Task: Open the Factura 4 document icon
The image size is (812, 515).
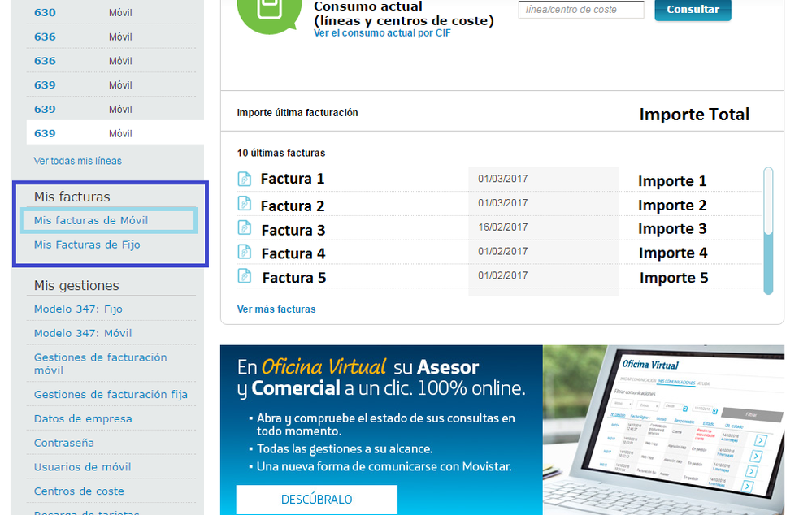Action: pos(245,252)
